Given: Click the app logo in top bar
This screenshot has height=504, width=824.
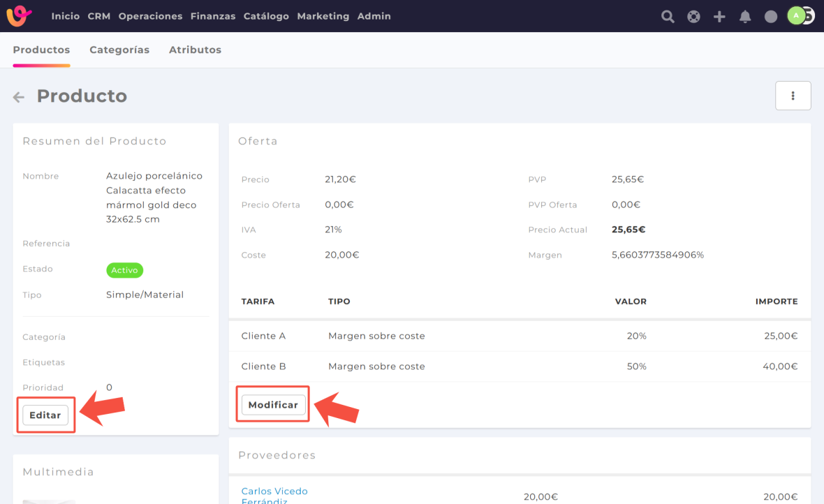Looking at the screenshot, I should (19, 16).
